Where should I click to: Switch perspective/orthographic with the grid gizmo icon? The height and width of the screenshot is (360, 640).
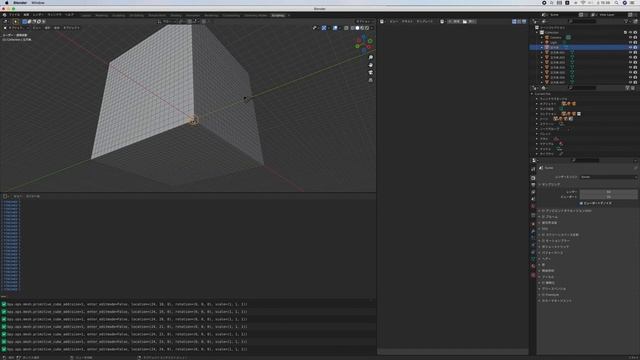371,80
